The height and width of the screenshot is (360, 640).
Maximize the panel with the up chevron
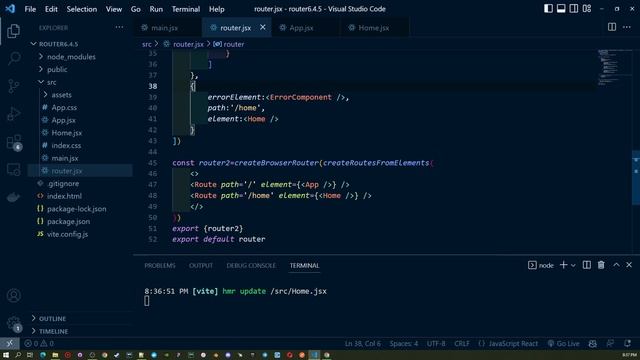[x=616, y=265]
